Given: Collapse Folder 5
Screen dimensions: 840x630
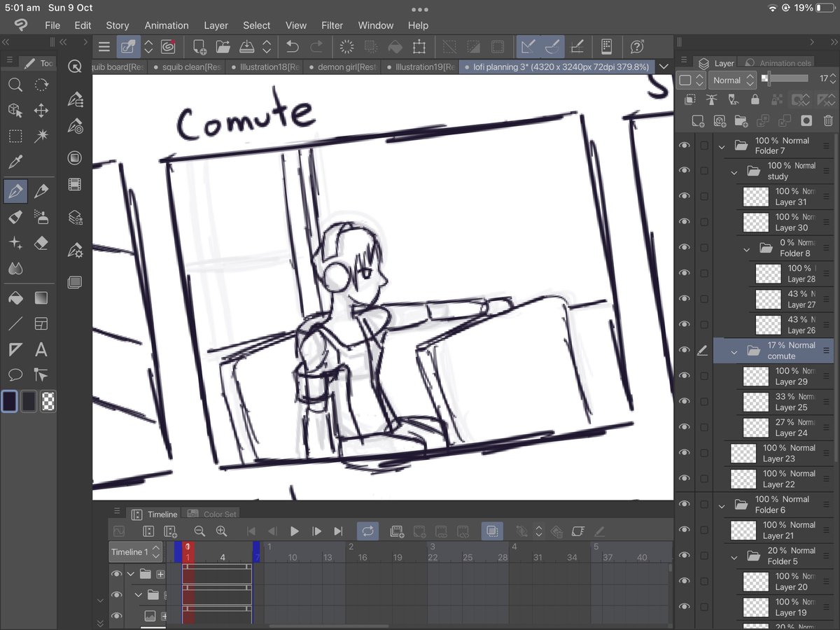Looking at the screenshot, I should 734,556.
